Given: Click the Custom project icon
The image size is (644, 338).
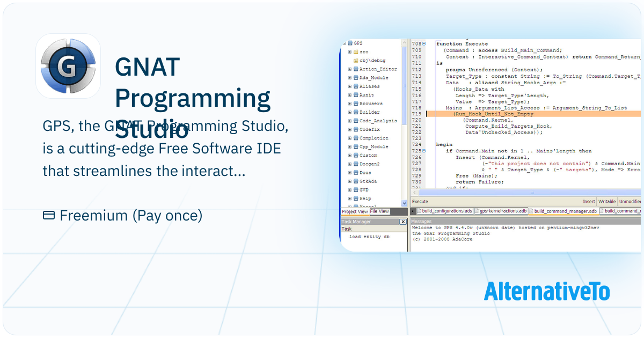Looking at the screenshot, I should pyautogui.click(x=356, y=155).
